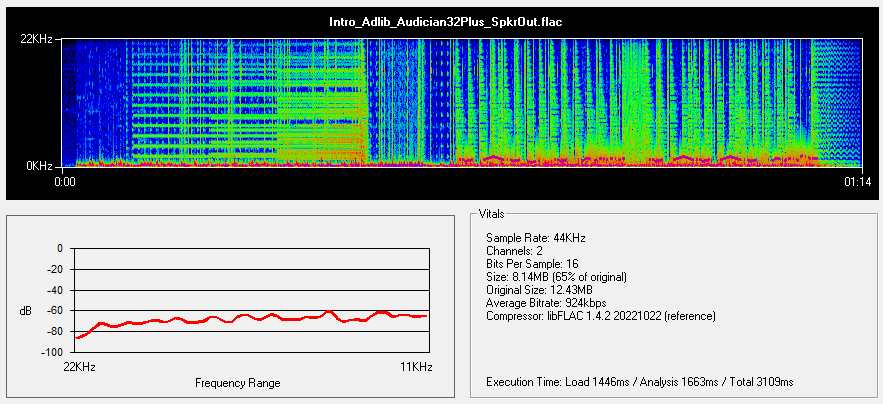The height and width of the screenshot is (404, 883).
Task: Click the Average Bitrate: 924kbps line
Action: [x=547, y=303]
